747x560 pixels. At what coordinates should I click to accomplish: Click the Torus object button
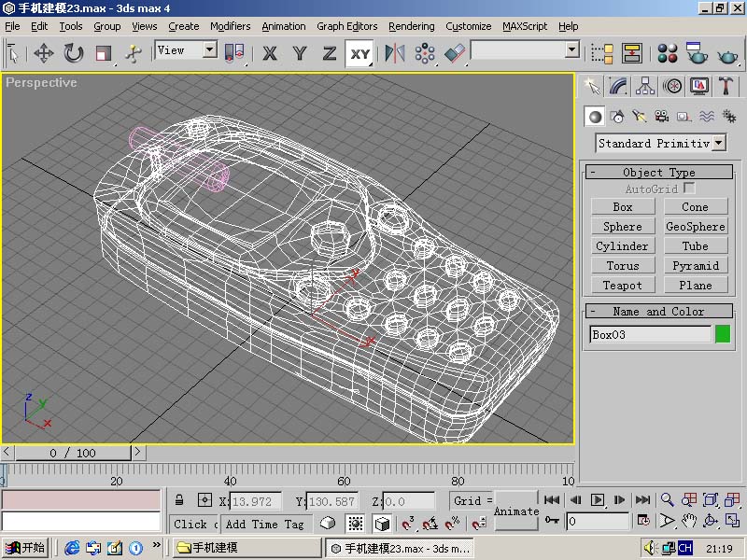coord(623,265)
